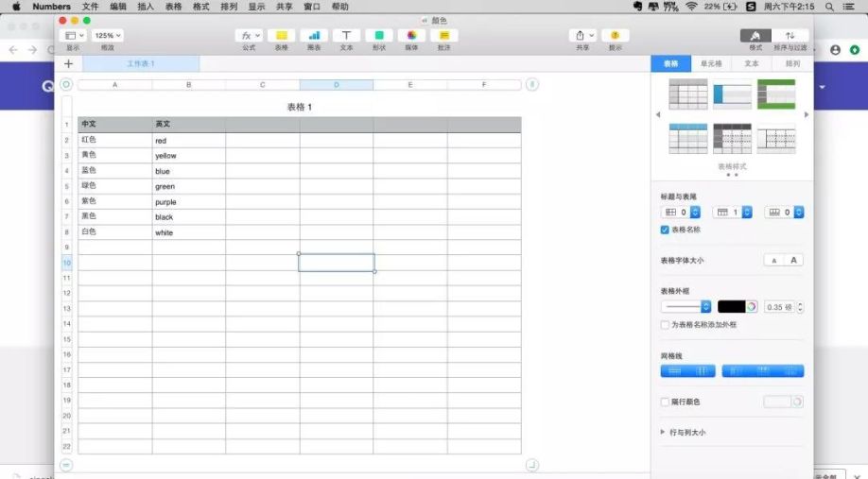Open Notification Center icon in menu bar
868x479 pixels.
(x=849, y=7)
